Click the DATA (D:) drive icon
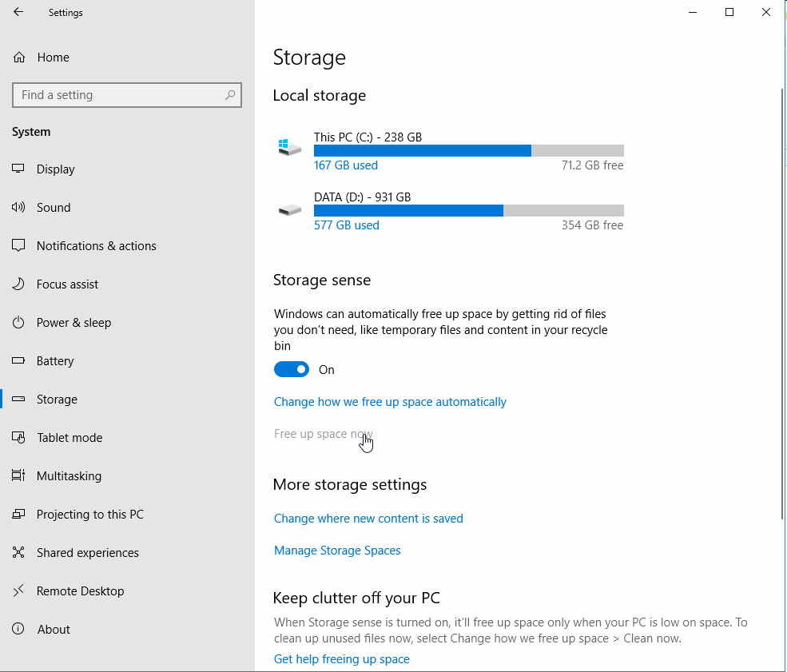Image resolution: width=787 pixels, height=672 pixels. coord(289,210)
